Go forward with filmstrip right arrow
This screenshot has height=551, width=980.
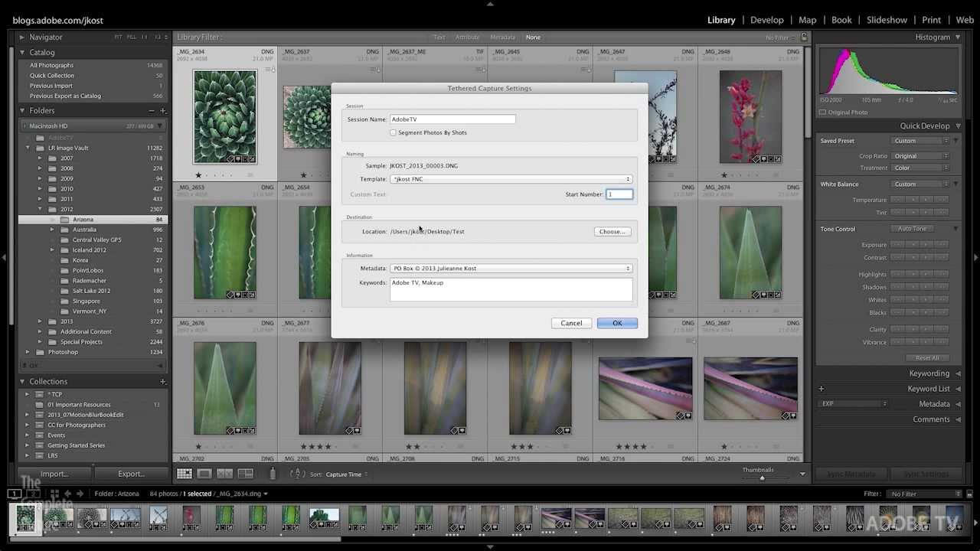pos(80,494)
